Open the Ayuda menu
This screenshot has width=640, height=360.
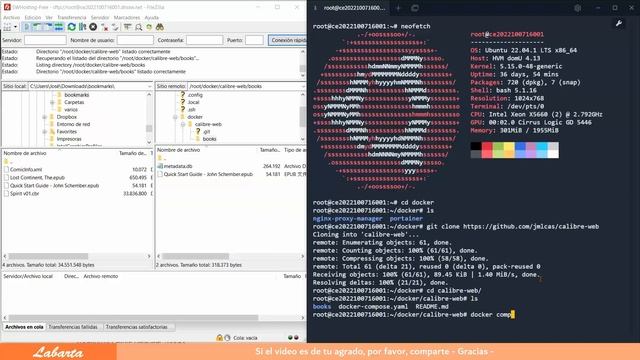coord(151,18)
